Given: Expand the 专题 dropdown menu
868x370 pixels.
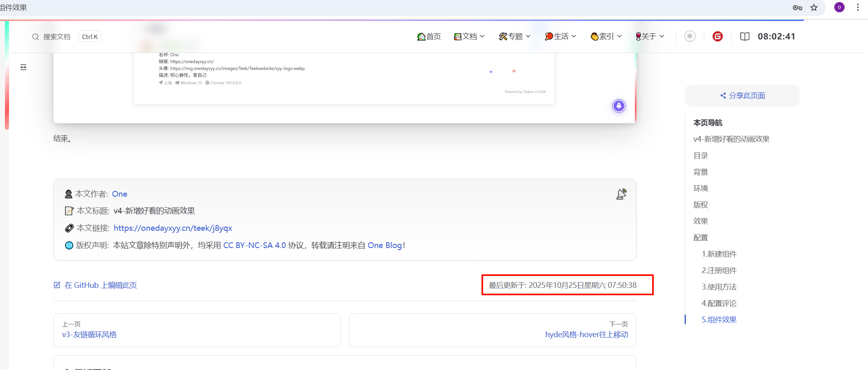Looking at the screenshot, I should (514, 37).
